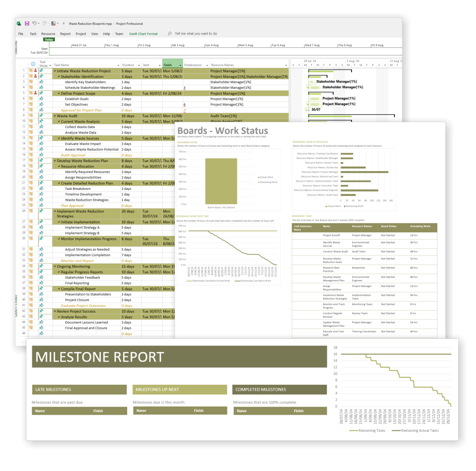Open the Task Name column filter dropdown
The height and width of the screenshot is (471, 476).
click(118, 66)
